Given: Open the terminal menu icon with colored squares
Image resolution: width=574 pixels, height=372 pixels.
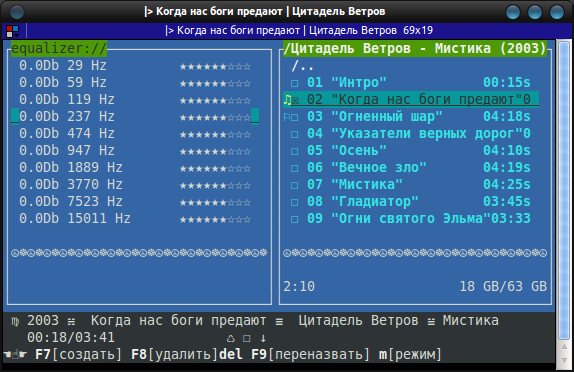Looking at the screenshot, I should (12, 31).
